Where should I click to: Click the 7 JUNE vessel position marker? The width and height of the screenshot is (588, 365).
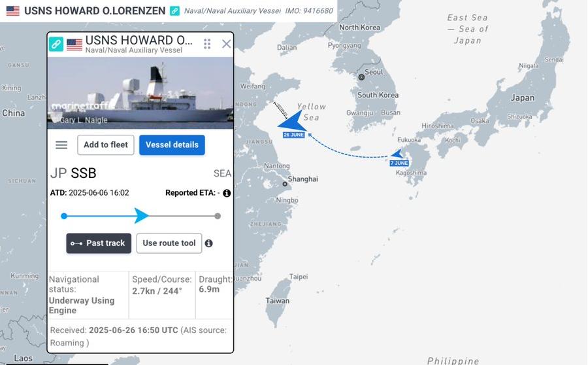click(x=397, y=154)
